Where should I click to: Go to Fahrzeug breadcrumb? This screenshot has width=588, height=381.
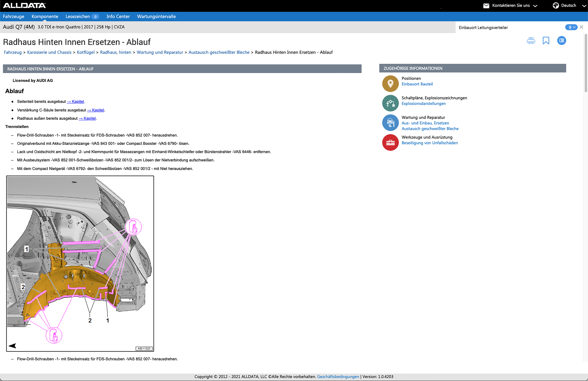point(13,52)
